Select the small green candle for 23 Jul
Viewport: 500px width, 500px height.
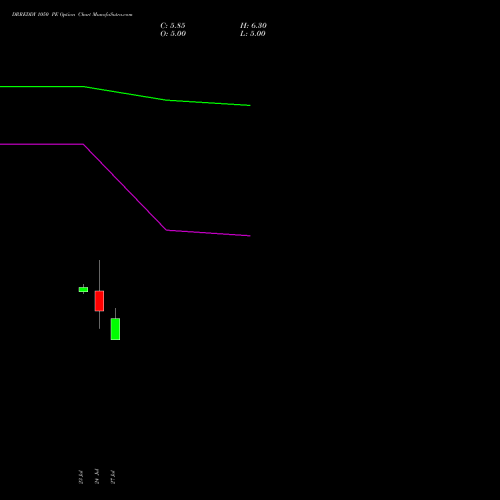pos(83,289)
